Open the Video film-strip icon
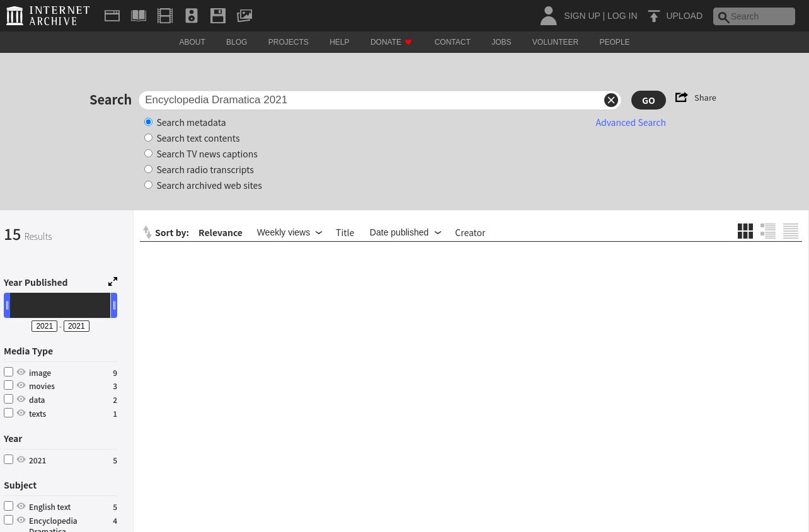Screen dimensions: 809x532 coord(165,16)
